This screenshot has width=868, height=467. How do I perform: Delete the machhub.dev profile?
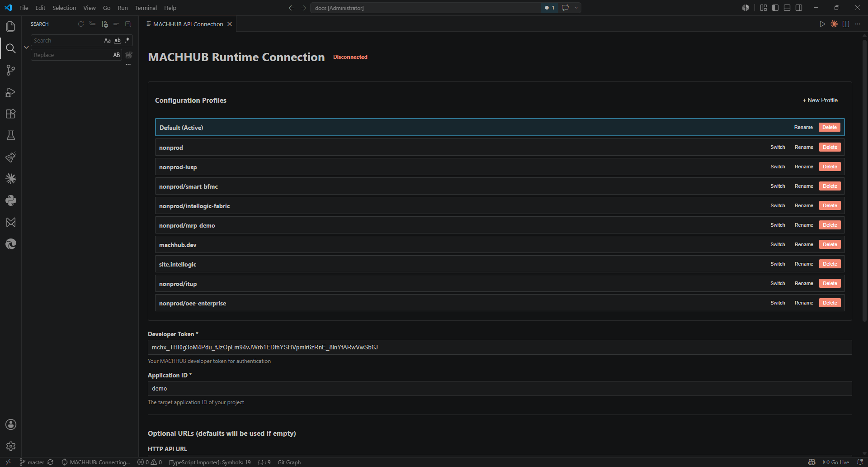click(830, 244)
